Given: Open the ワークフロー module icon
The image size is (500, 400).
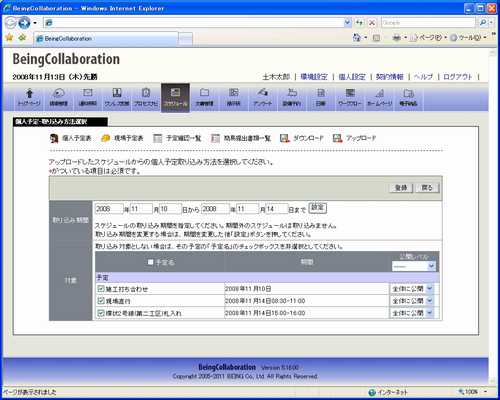Looking at the screenshot, I should 350,97.
